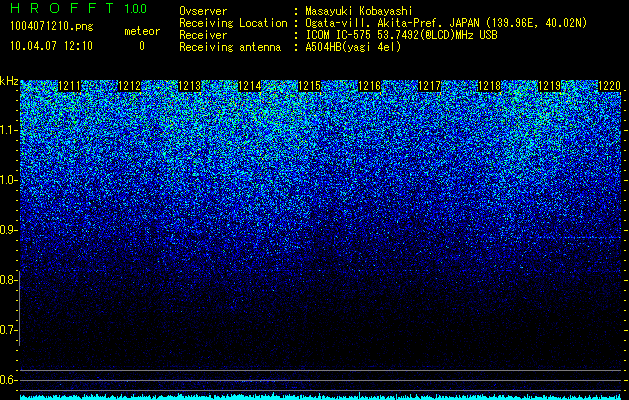Select the Ogata-vill. Akita-Pref. JAPAN location text

[446, 23]
